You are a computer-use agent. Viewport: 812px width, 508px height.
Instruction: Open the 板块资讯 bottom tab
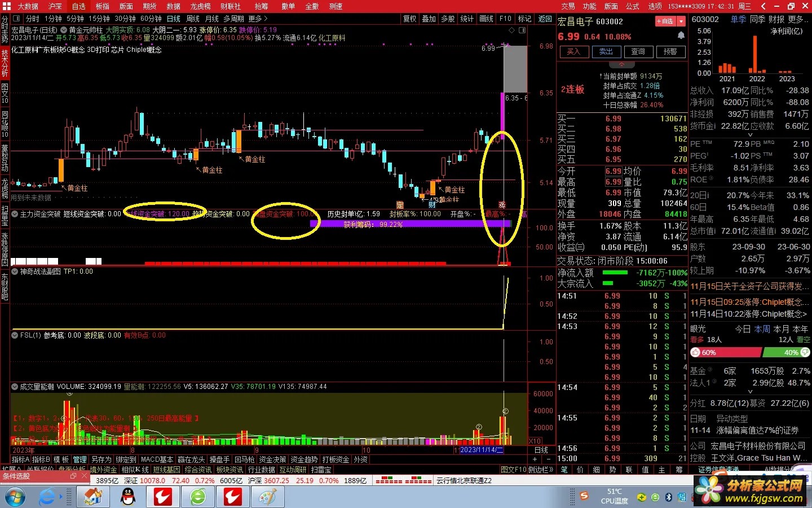[x=230, y=470]
